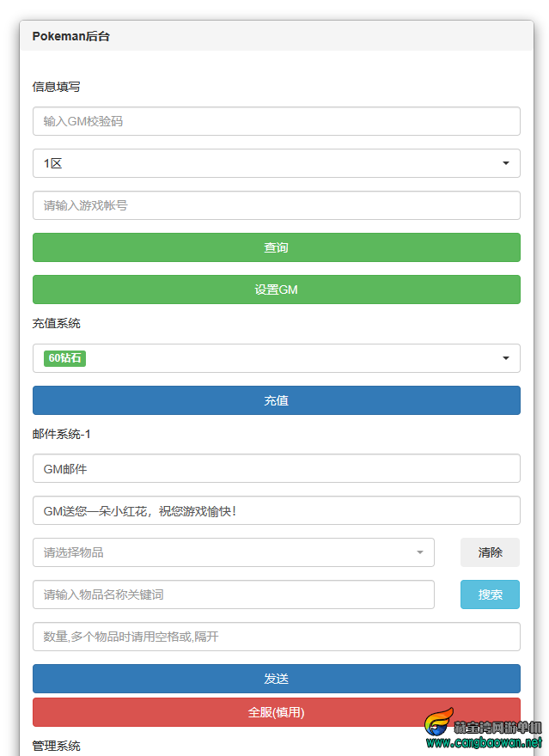Open the 1区 server zone dropdown
This screenshot has height=756, width=549.
point(276,163)
